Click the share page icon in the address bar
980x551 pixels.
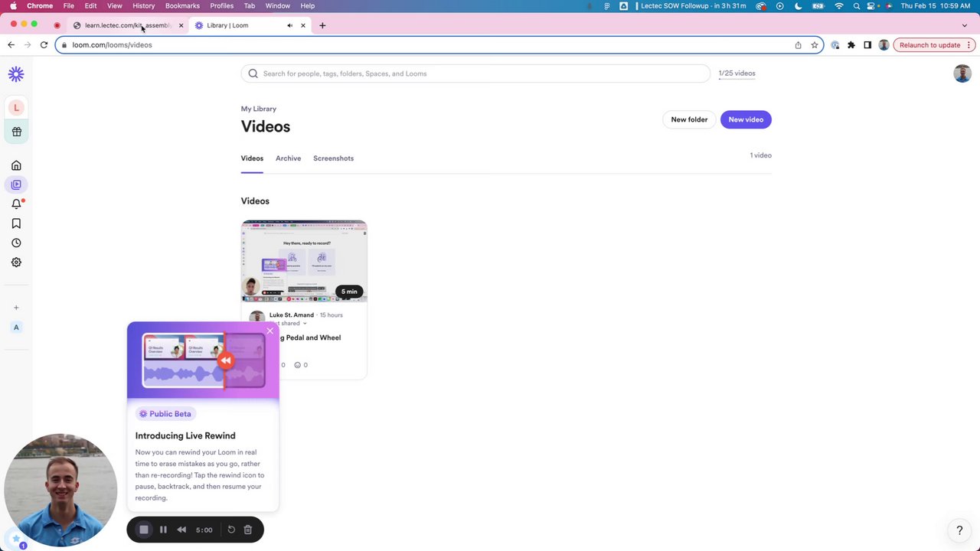tap(798, 45)
